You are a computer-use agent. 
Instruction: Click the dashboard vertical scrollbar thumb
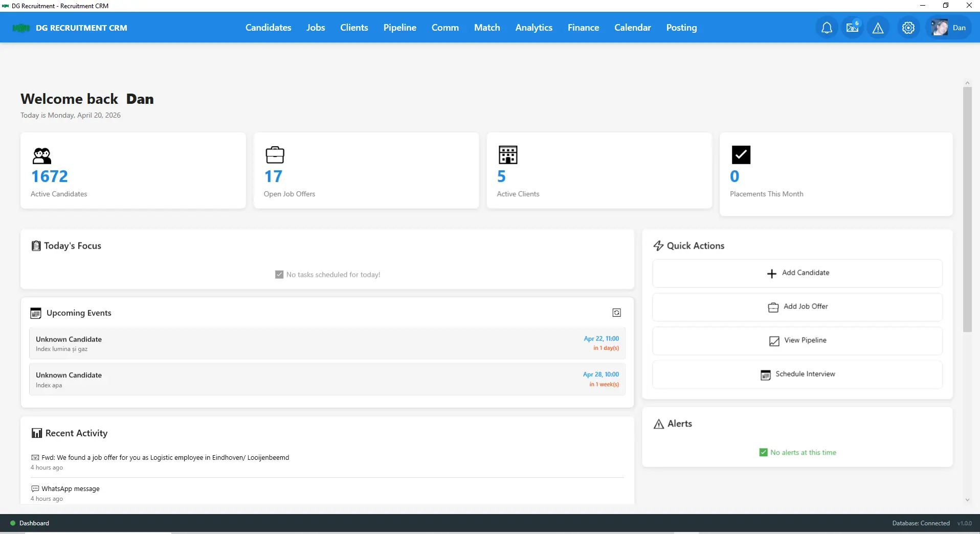click(967, 209)
